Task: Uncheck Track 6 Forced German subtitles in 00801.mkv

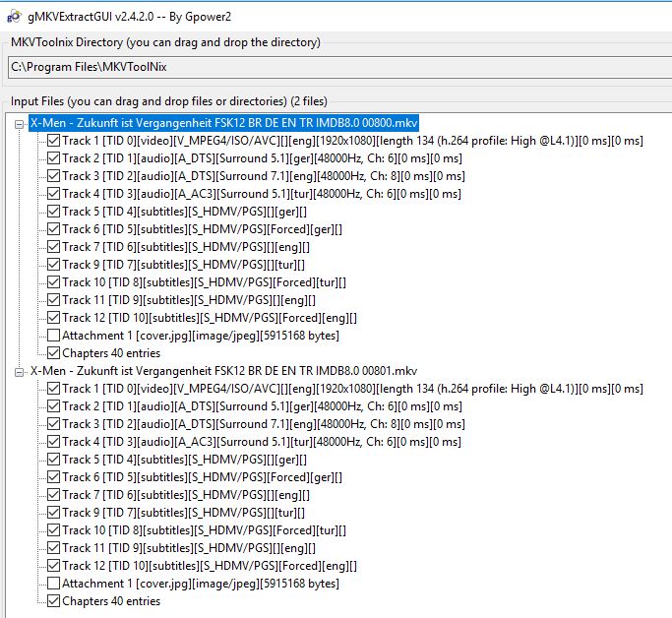Action: 53,477
